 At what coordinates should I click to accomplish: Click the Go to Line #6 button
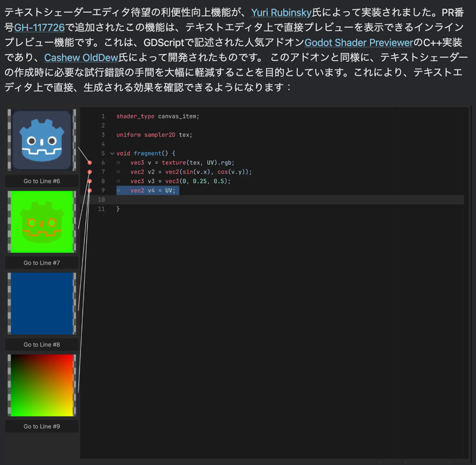41,181
